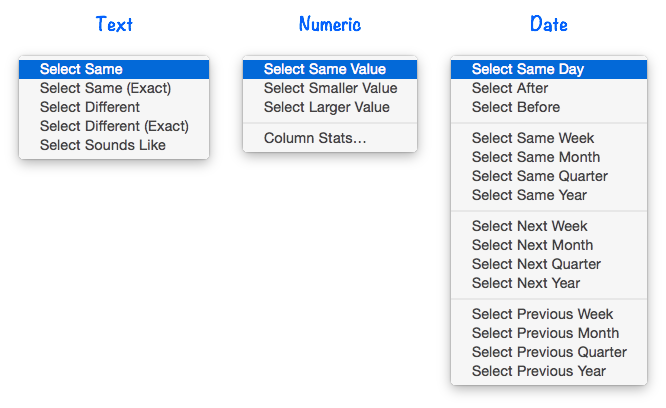Click Select Previous Quarter
This screenshot has height=408, width=666.
[549, 352]
